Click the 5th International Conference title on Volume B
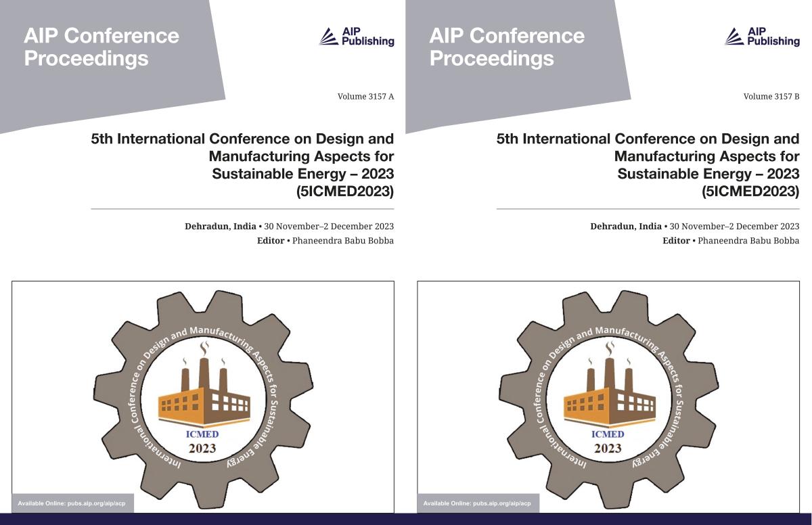This screenshot has height=525, width=812. point(648,165)
